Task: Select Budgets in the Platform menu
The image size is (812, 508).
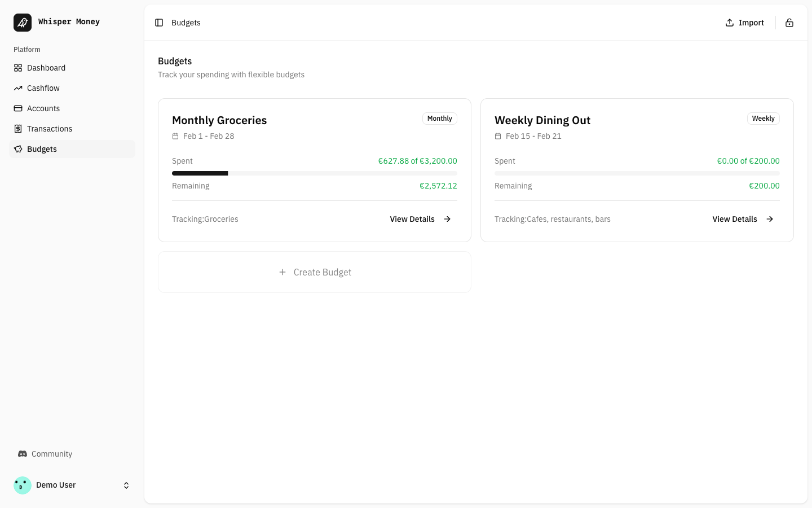Action: (x=42, y=149)
